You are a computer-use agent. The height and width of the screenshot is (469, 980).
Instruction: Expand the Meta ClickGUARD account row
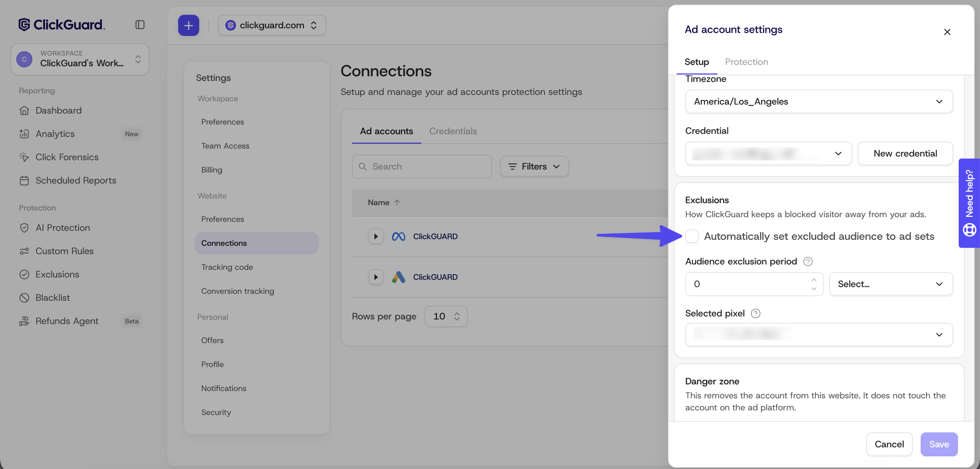point(375,236)
